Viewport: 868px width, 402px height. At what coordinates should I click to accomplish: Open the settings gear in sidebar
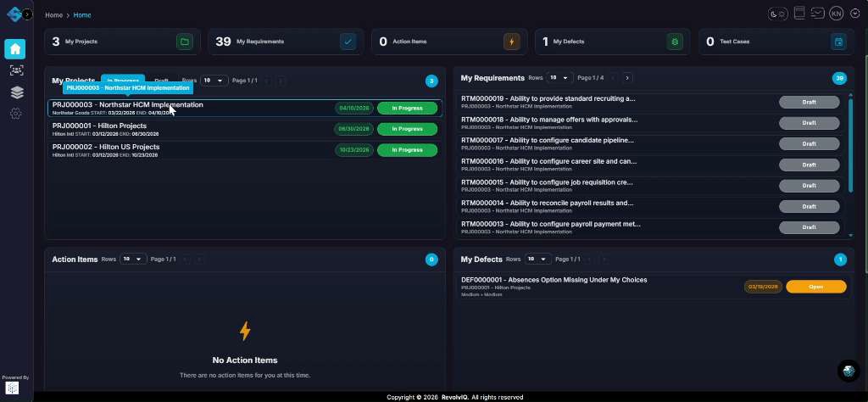point(16,114)
